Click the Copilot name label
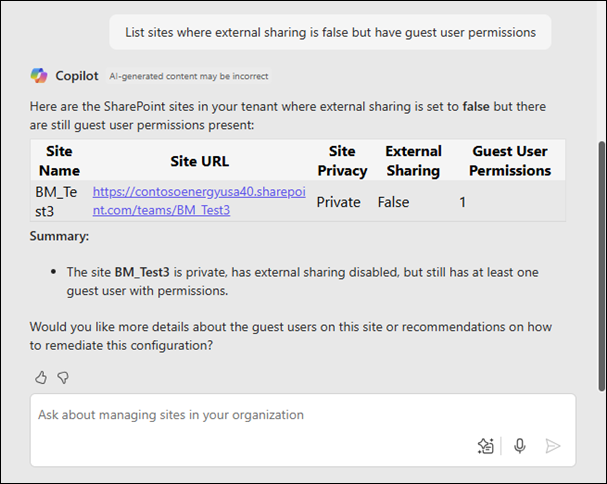Viewport: 607px width, 484px height. coord(77,76)
